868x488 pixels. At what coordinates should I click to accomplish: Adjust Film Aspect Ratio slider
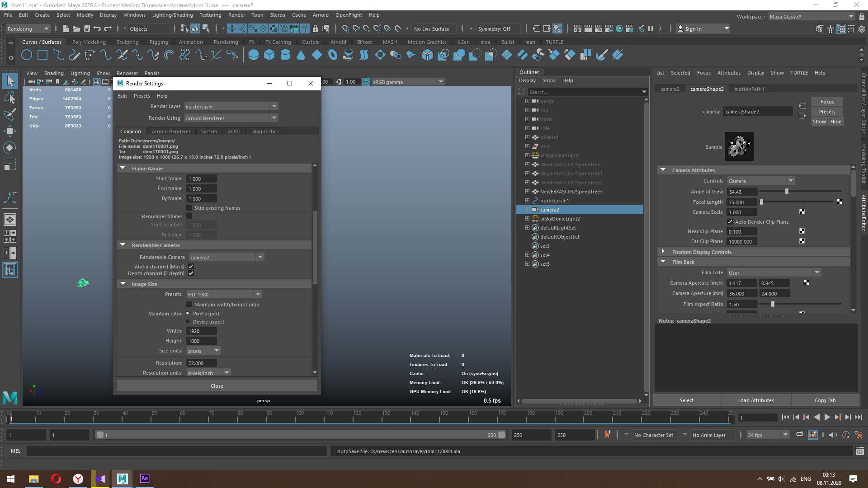[773, 304]
